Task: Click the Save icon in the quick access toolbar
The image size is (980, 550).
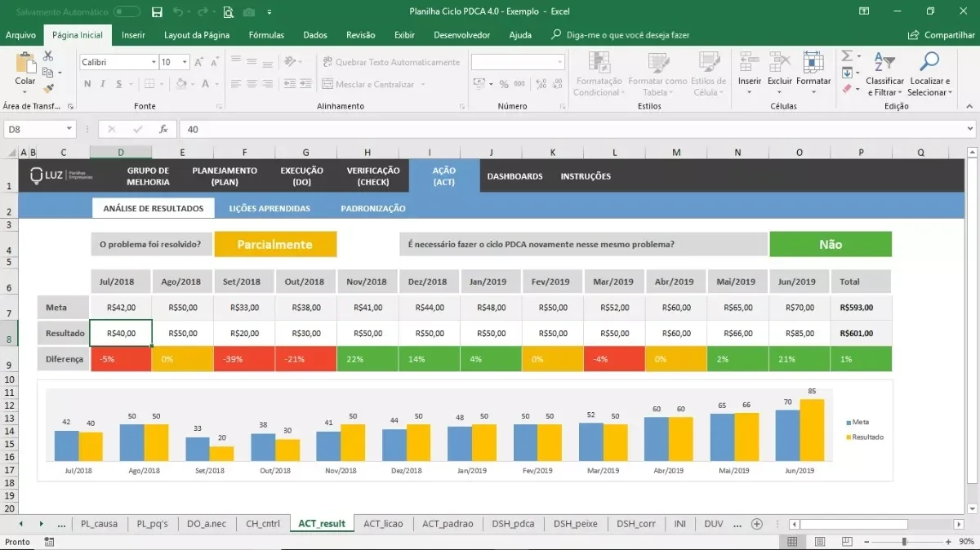Action: (155, 11)
